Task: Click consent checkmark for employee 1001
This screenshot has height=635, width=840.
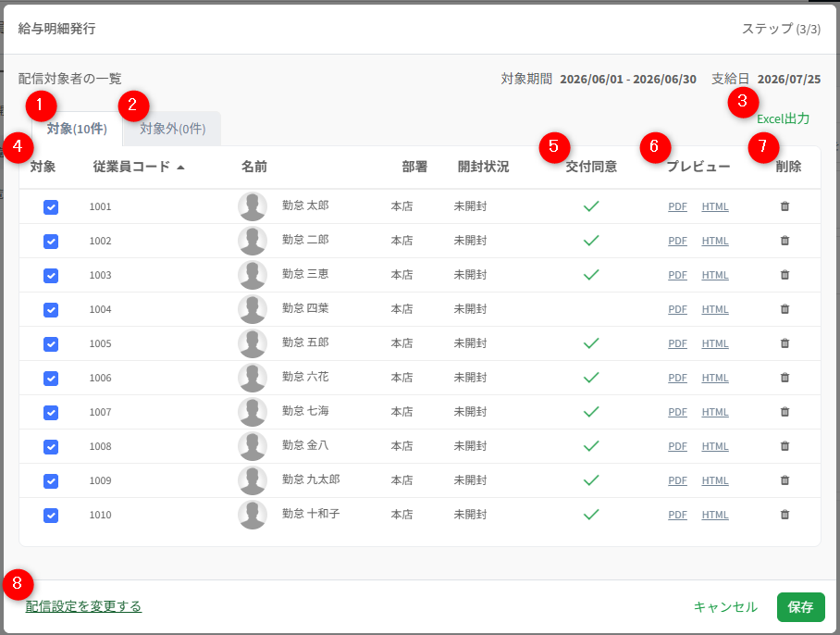Action: click(591, 206)
